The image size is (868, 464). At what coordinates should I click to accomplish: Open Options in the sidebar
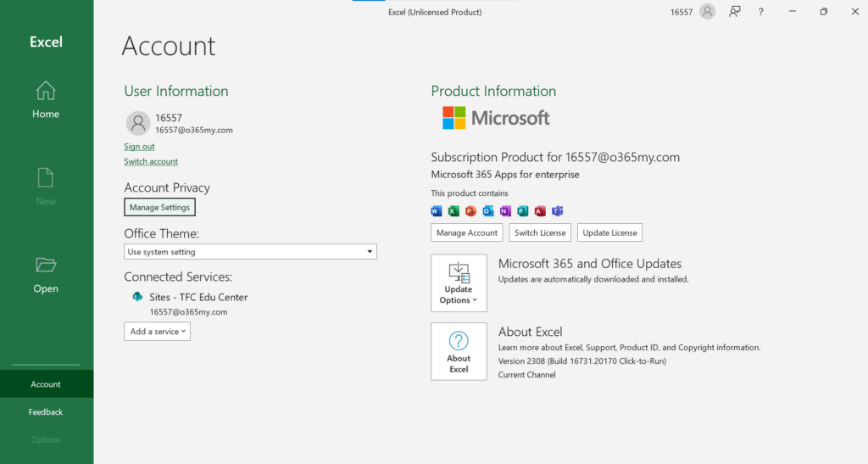tap(46, 439)
